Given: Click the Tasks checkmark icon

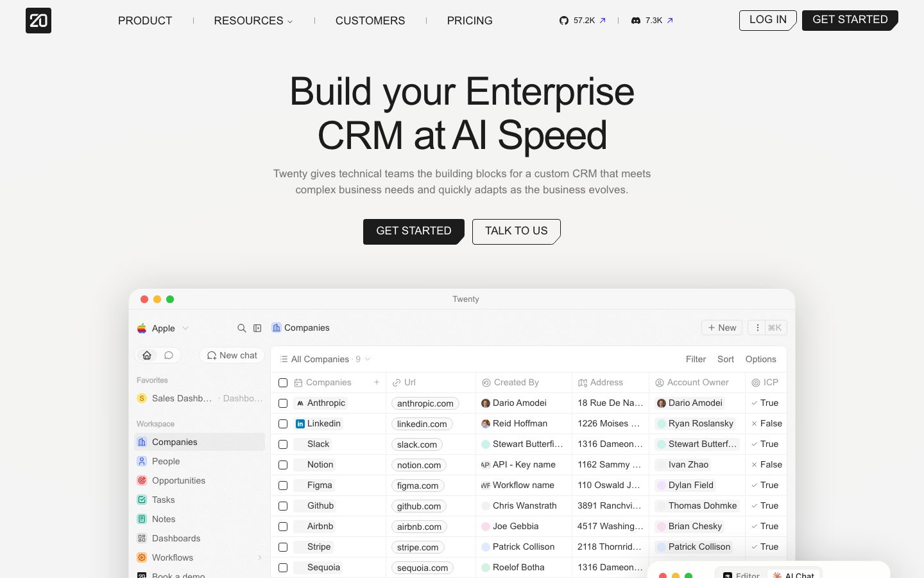Looking at the screenshot, I should (142, 500).
